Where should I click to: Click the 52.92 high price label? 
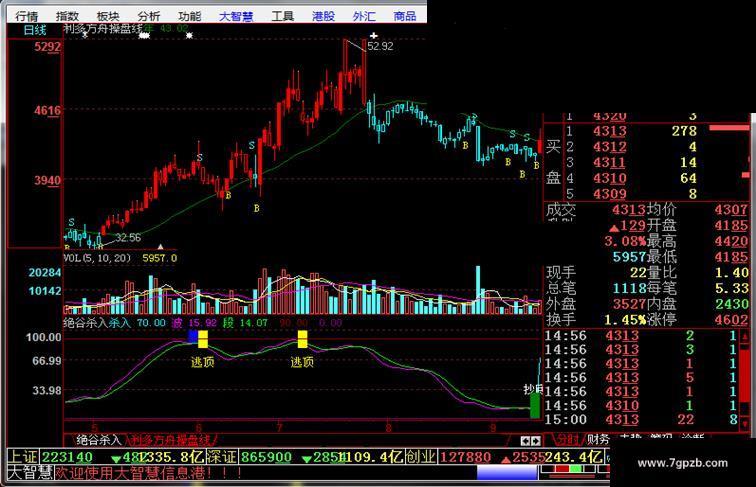pos(380,46)
